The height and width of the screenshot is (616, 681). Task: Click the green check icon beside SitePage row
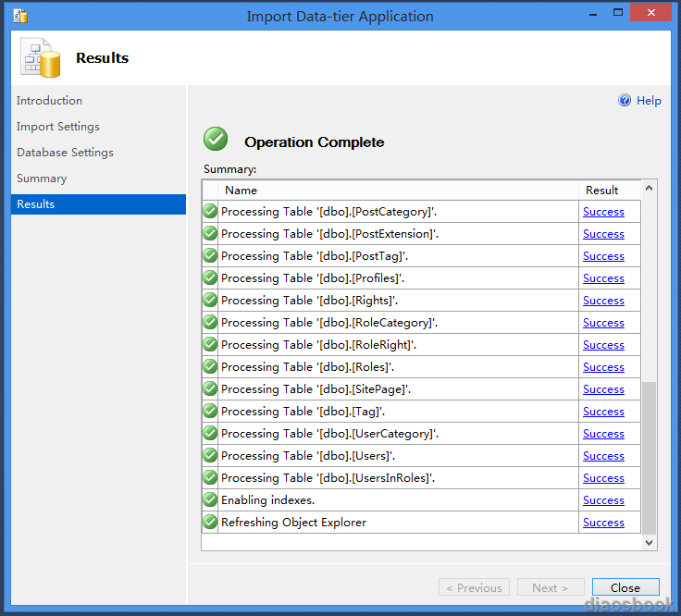pyautogui.click(x=210, y=389)
